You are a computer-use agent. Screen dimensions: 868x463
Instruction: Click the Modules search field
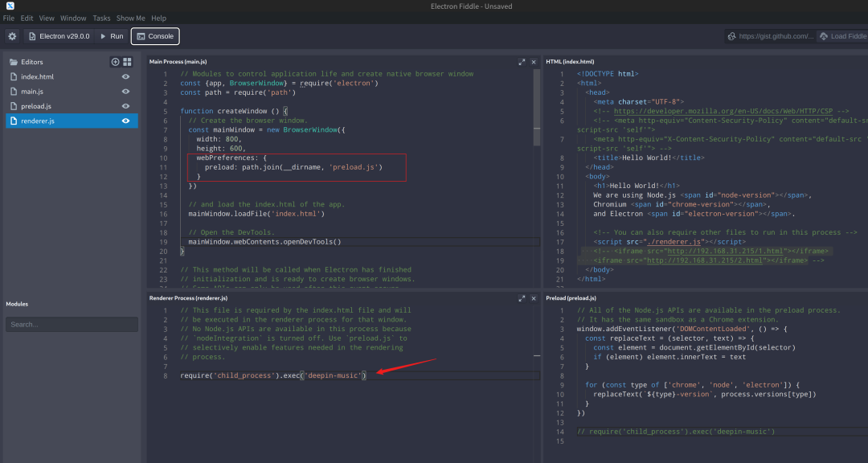click(x=72, y=325)
